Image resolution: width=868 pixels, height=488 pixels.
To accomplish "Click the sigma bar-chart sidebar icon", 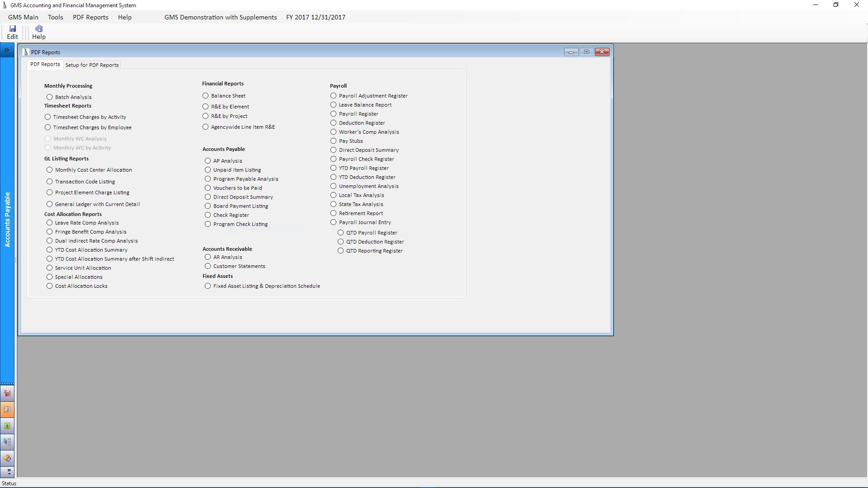I will pos(7,393).
